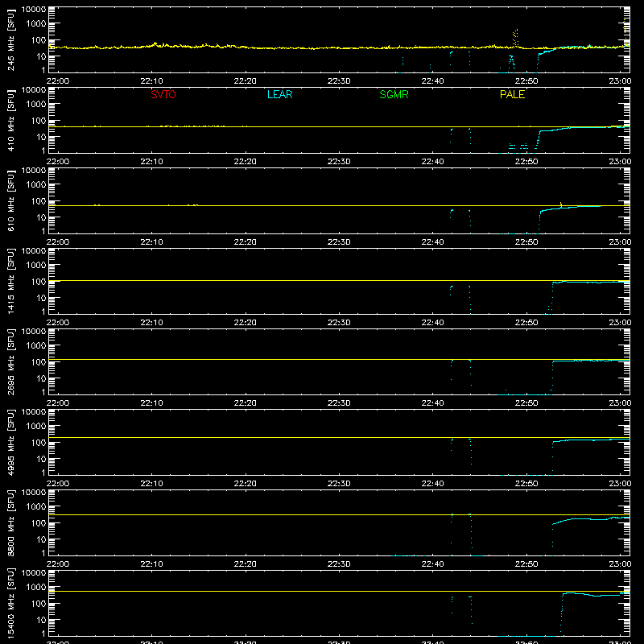Click the 22:30 tick under the 8800 MHz plot

click(339, 564)
